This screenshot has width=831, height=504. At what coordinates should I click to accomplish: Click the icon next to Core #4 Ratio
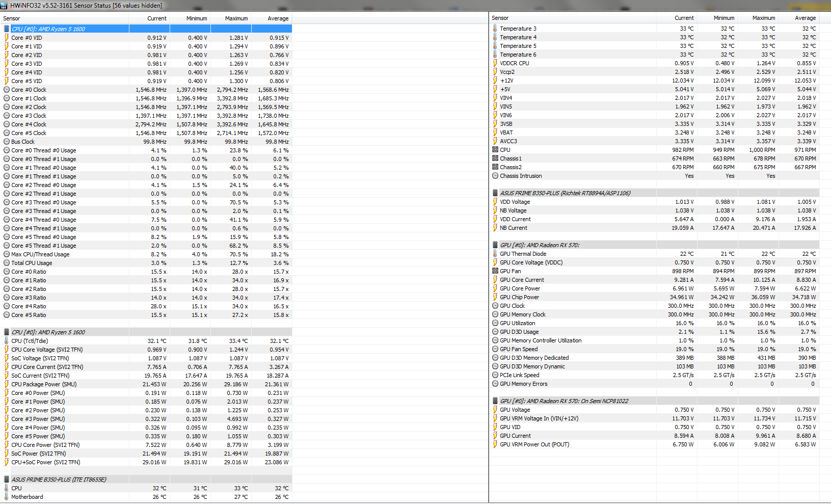(7, 306)
